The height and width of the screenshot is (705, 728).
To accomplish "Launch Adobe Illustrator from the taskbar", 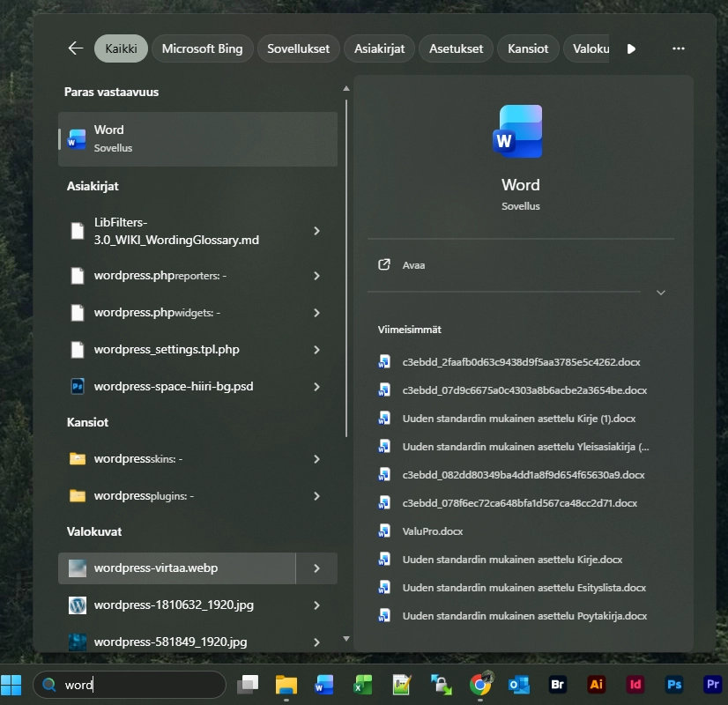I will 597,684.
